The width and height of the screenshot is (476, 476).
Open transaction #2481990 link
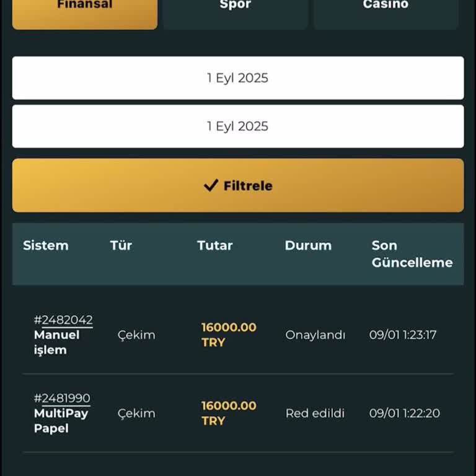pyautogui.click(x=62, y=398)
